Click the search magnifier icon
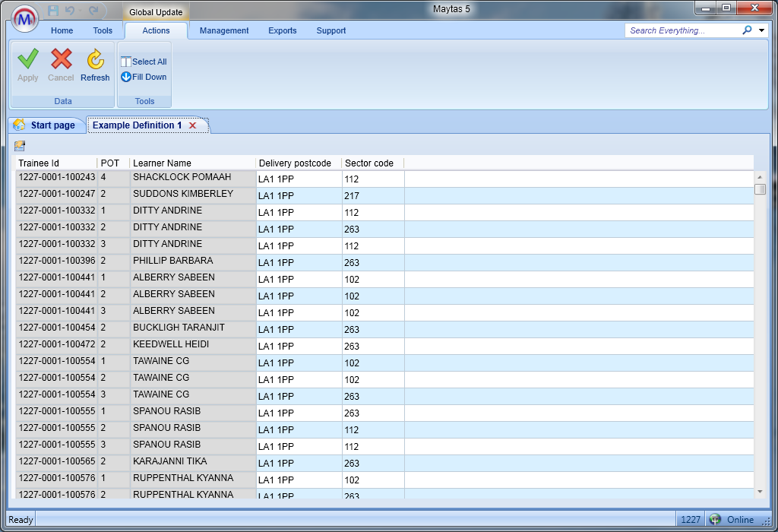 pos(747,30)
